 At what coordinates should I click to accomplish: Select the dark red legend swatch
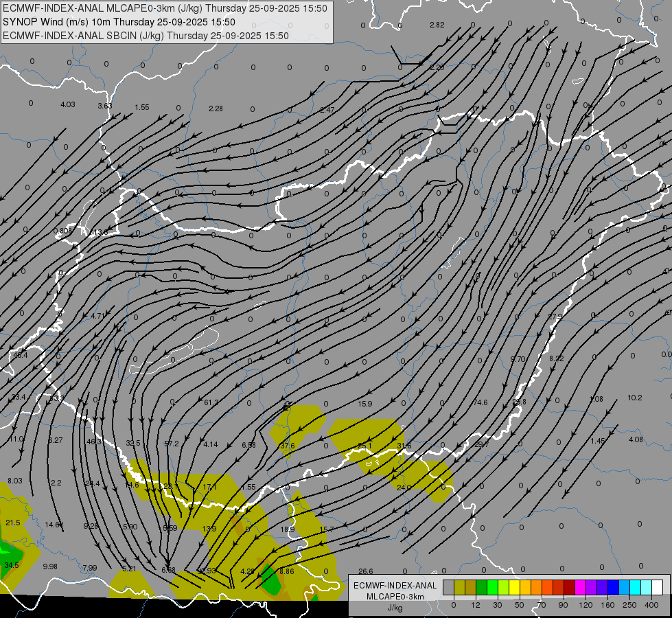pos(569,587)
